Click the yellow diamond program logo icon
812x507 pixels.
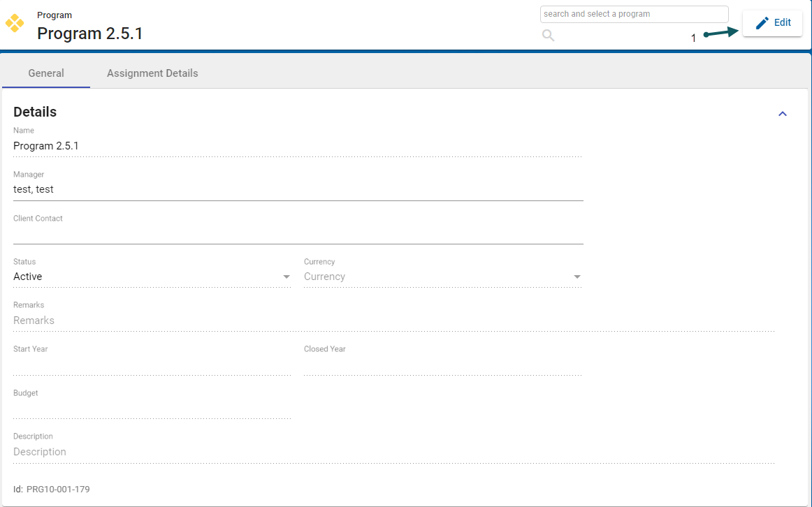(15, 23)
